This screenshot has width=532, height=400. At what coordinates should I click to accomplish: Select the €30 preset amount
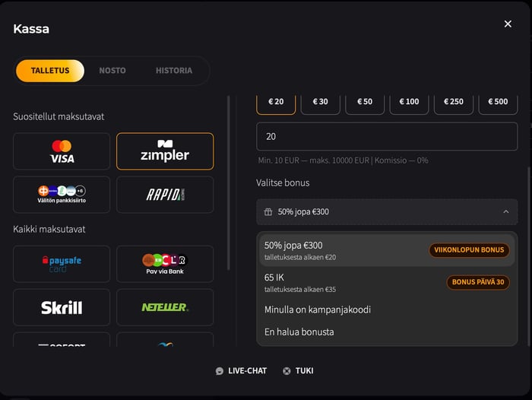click(x=320, y=103)
